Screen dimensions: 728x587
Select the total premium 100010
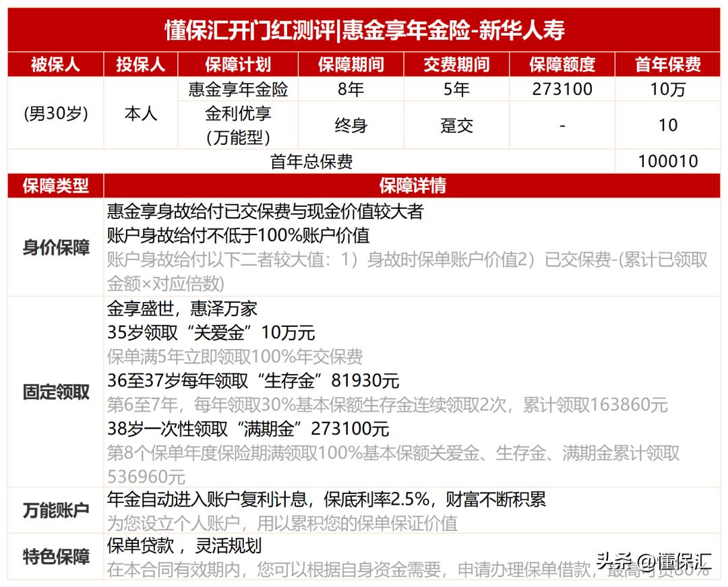667,162
